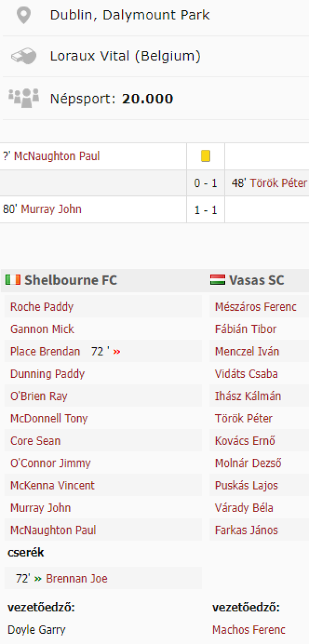Click the yellow card icon for McNaughton
Screen dimensions: 309x644
205,156
